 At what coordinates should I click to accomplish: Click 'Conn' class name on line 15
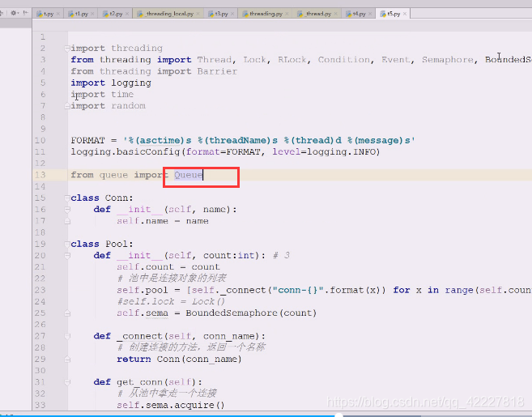tap(117, 198)
